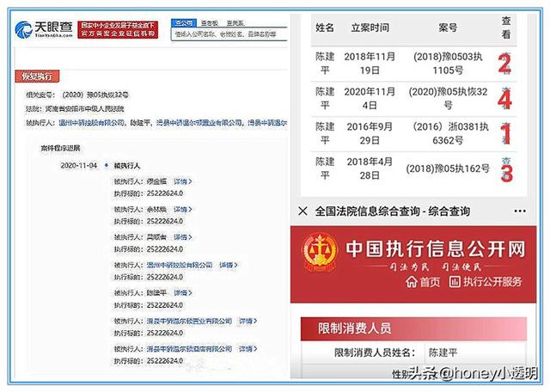This screenshot has height=392, width=550.
Task: Open 详情 beside 陈建平 in the Tianyancha list
Action: [x=183, y=292]
